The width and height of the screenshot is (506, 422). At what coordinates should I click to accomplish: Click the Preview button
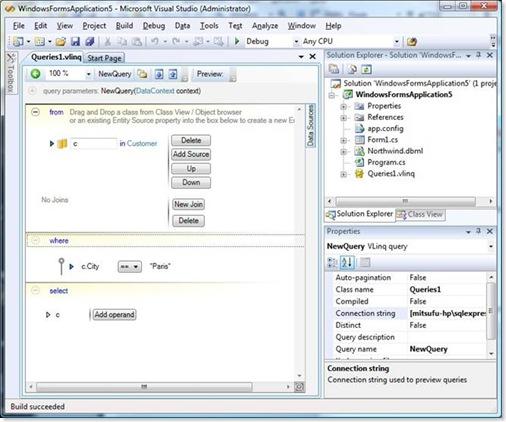[210, 74]
